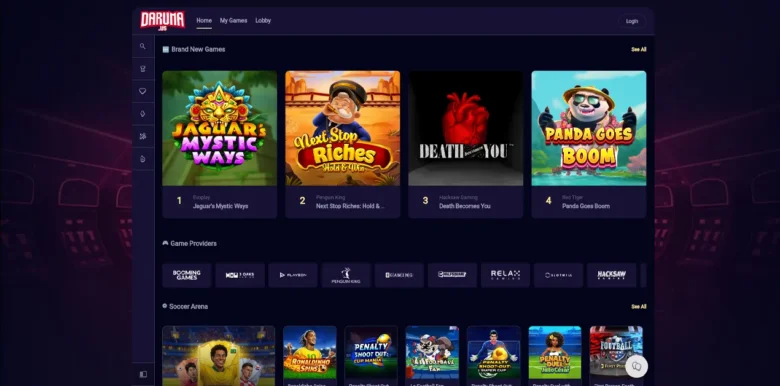Toggle the sidebar collapse panel icon
This screenshot has height=386, width=780.
click(x=143, y=374)
